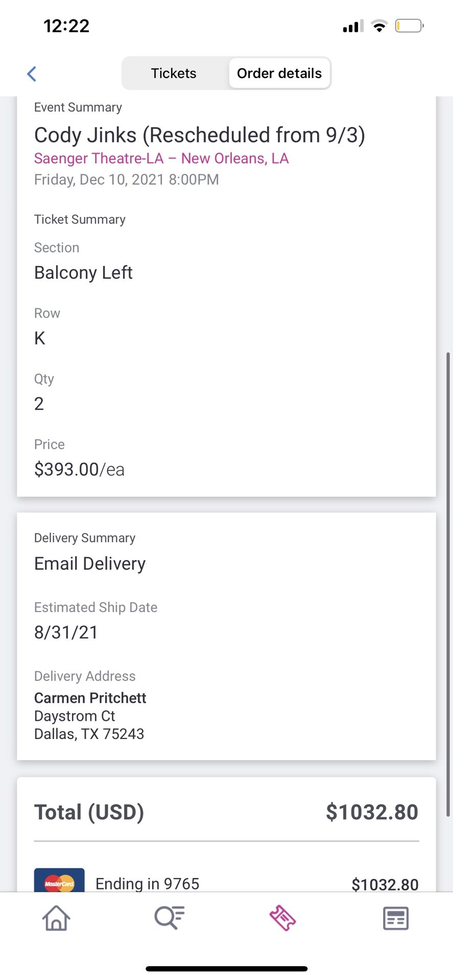Tap the MasterCard logo icon
The image size is (453, 980).
point(59,881)
